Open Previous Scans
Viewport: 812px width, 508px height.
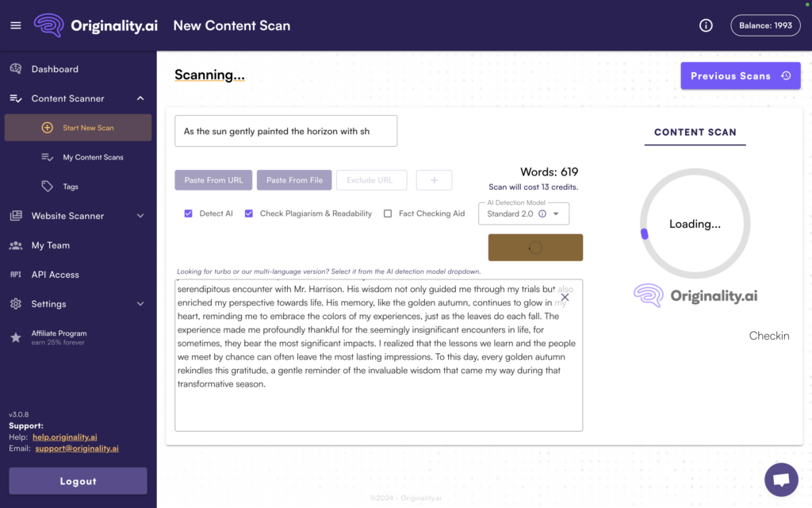click(x=740, y=75)
